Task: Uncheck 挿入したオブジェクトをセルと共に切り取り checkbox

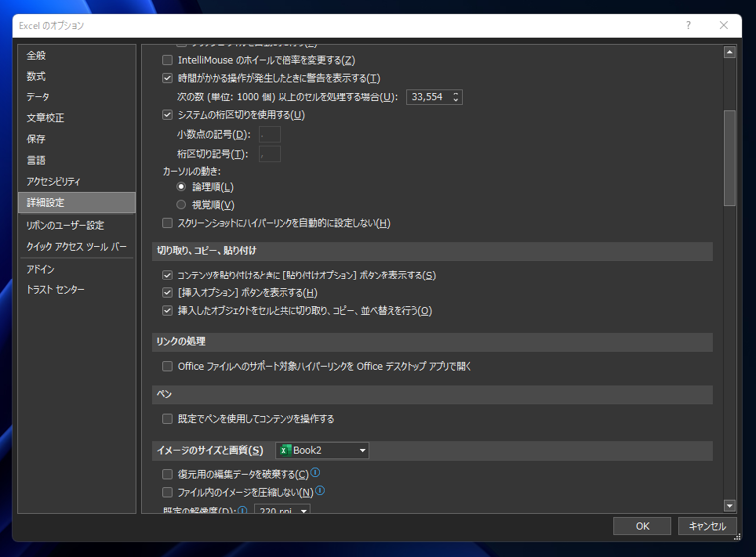Action: coord(167,311)
